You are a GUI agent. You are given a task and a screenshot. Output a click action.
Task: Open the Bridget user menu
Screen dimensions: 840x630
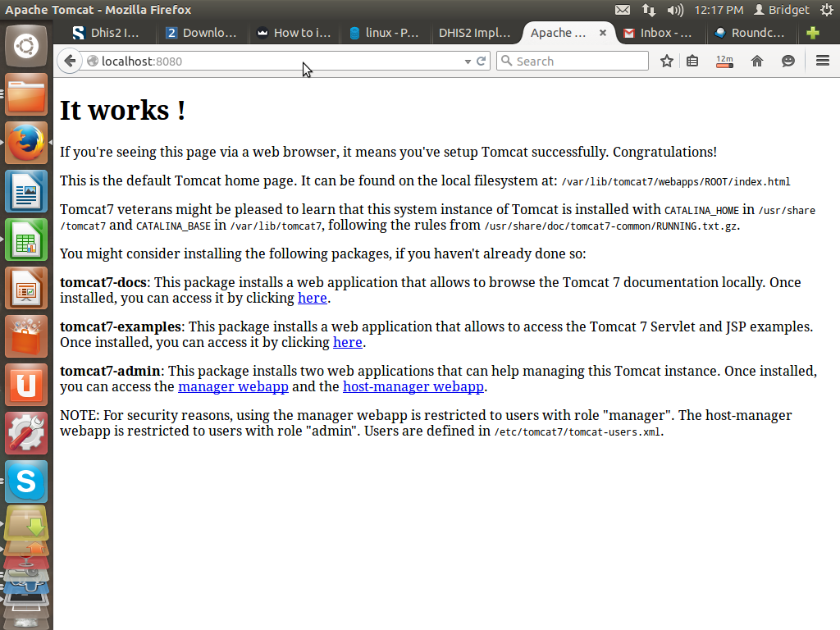tap(781, 10)
